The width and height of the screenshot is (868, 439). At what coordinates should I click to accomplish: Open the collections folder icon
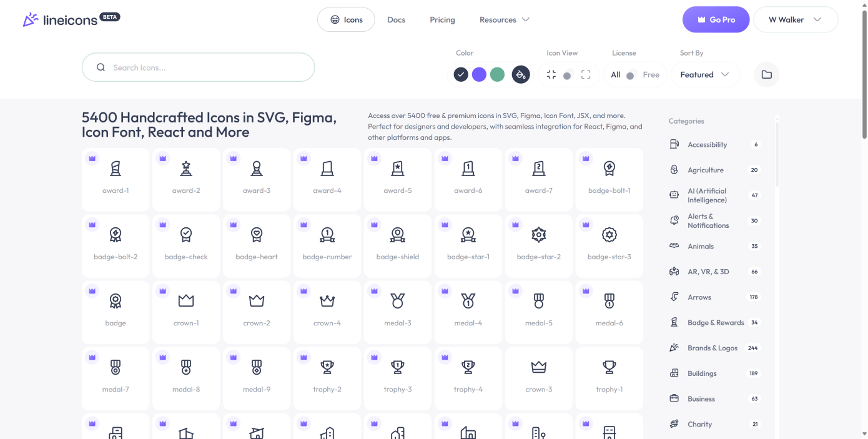click(766, 75)
